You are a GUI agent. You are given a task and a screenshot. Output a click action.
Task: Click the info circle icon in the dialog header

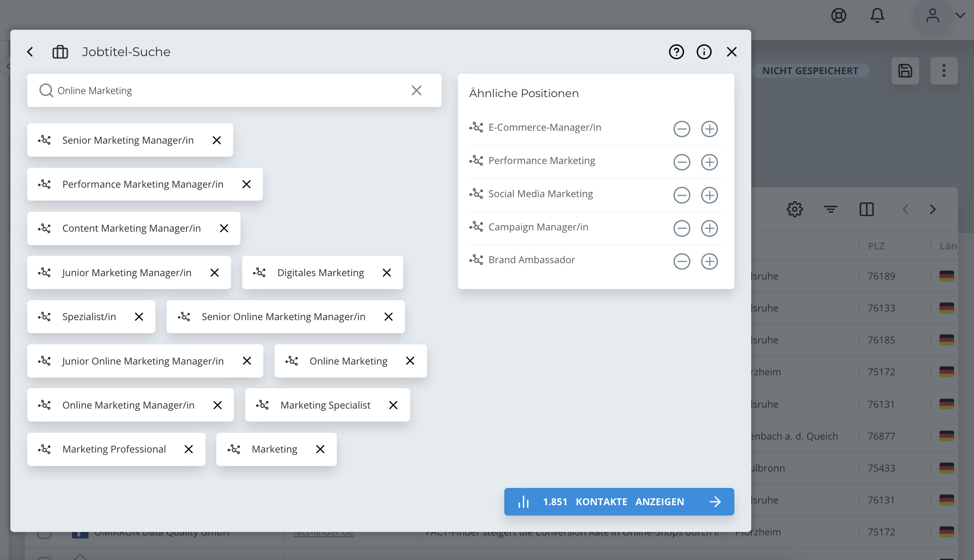(x=704, y=52)
